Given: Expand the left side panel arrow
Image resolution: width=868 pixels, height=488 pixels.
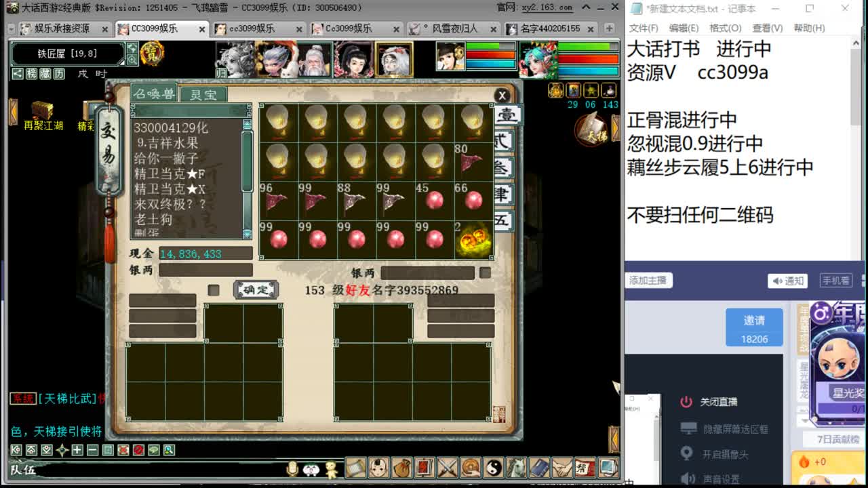Looking at the screenshot, I should (x=13, y=113).
